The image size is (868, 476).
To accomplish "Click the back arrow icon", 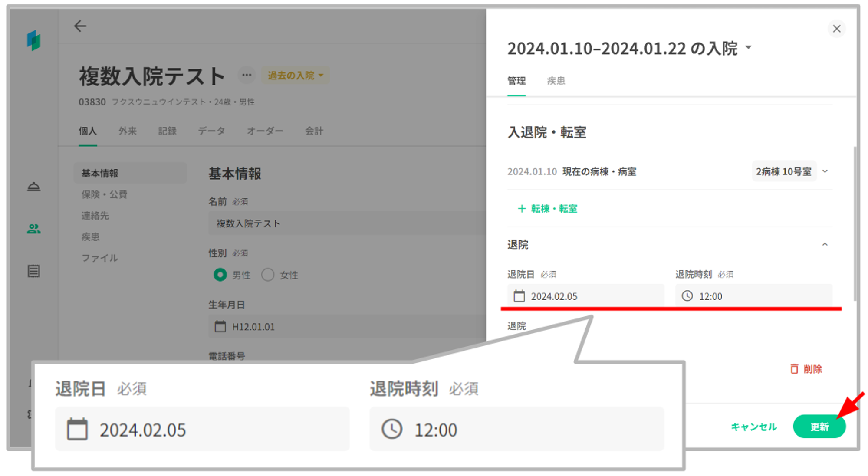I will [80, 26].
